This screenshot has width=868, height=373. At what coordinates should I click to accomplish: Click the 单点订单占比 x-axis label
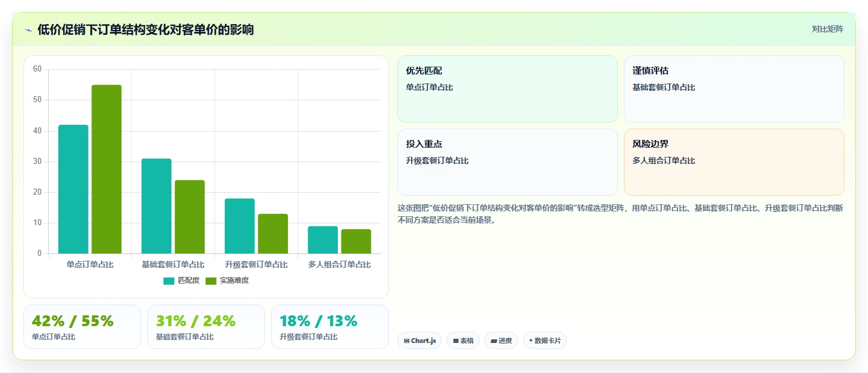tap(90, 264)
